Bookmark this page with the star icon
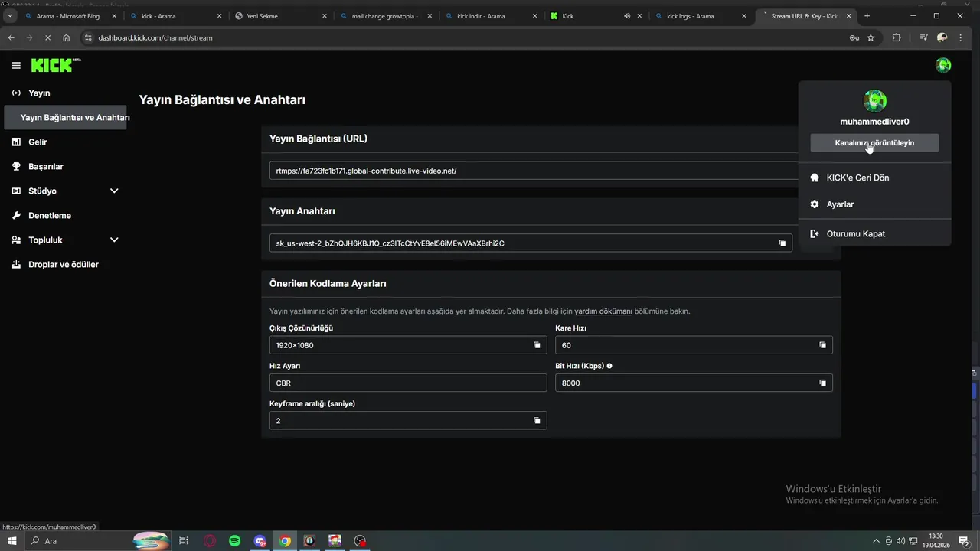 871,37
